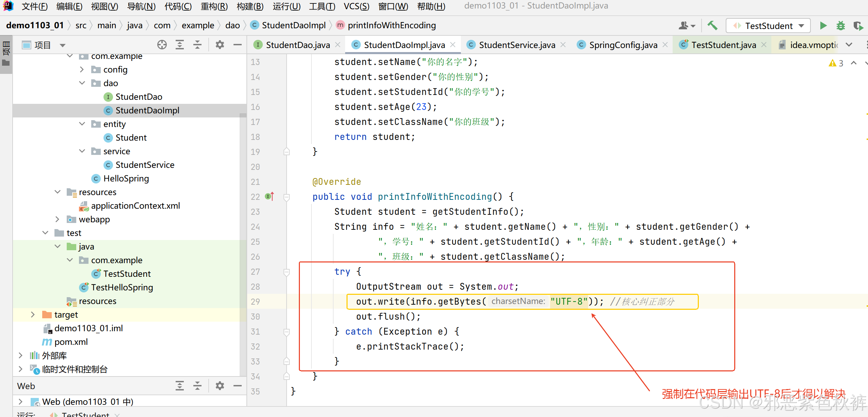Screen dimensions: 868x417
Task: Click the override gutter icon on line 22
Action: [x=269, y=196]
